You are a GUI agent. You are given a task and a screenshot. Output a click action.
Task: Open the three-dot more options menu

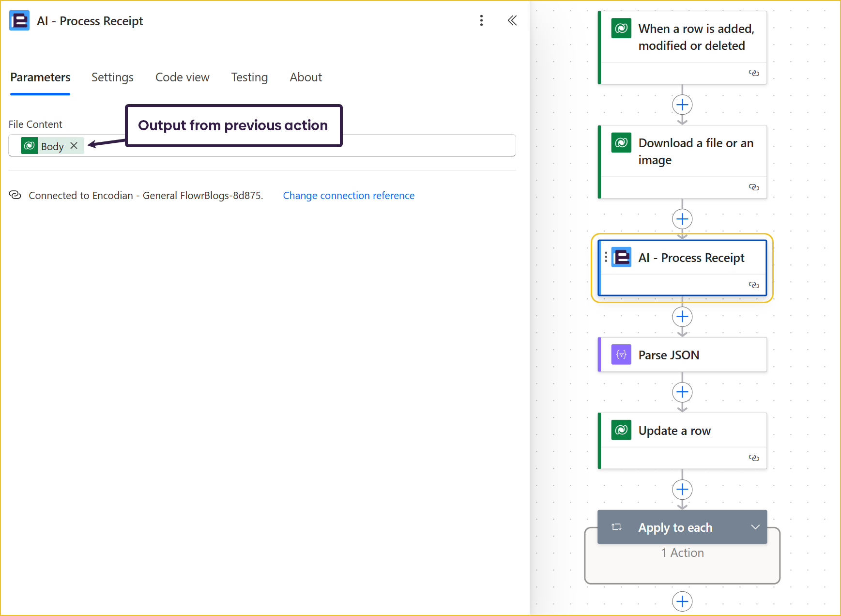481,20
